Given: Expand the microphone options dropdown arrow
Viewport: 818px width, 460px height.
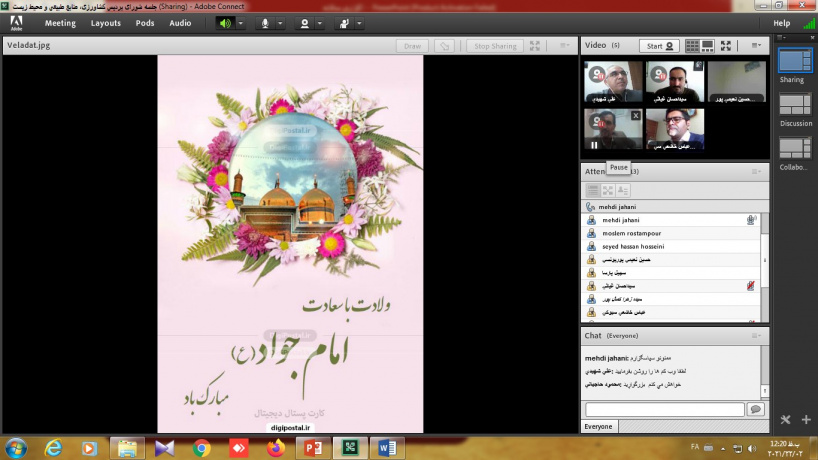Looking at the screenshot, I should pyautogui.click(x=280, y=23).
